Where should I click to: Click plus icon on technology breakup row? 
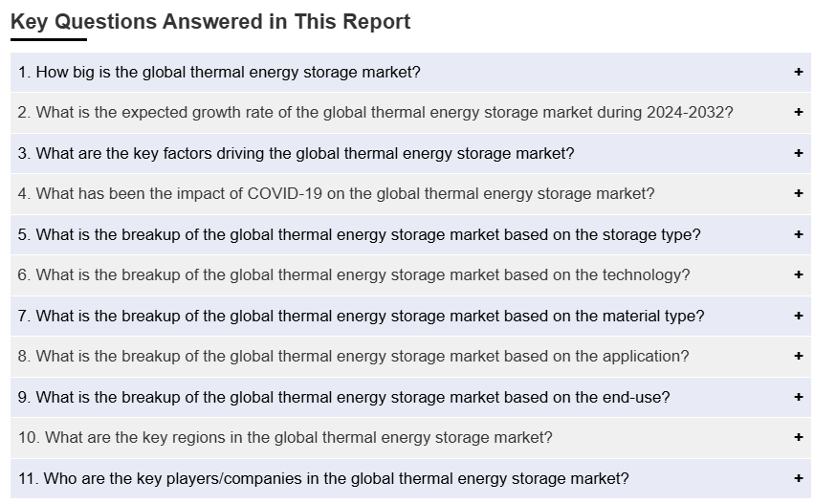tap(798, 274)
